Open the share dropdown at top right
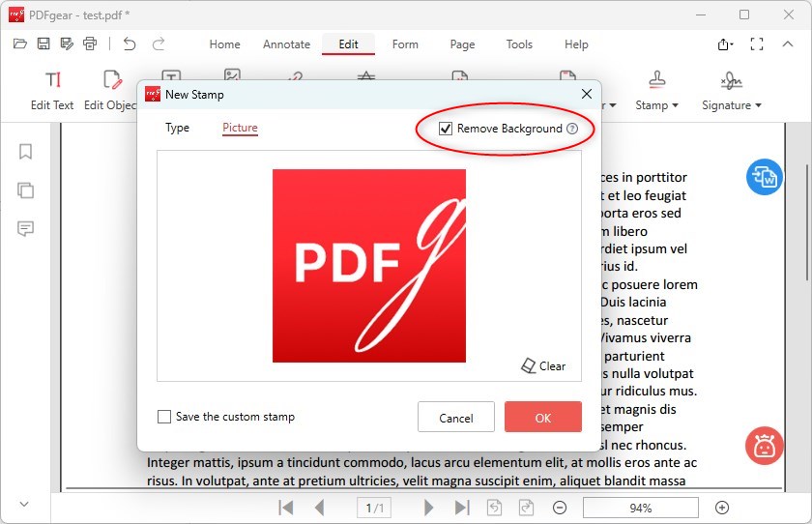Image resolution: width=812 pixels, height=524 pixels. 725,44
